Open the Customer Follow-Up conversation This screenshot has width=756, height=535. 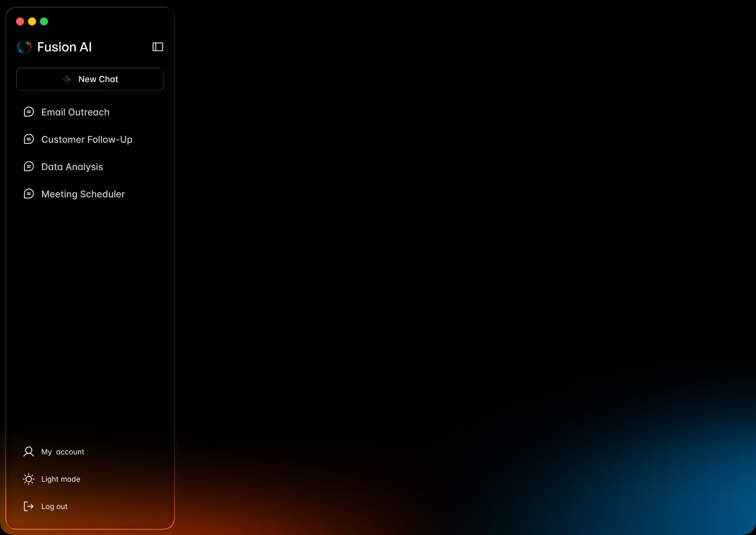[87, 139]
